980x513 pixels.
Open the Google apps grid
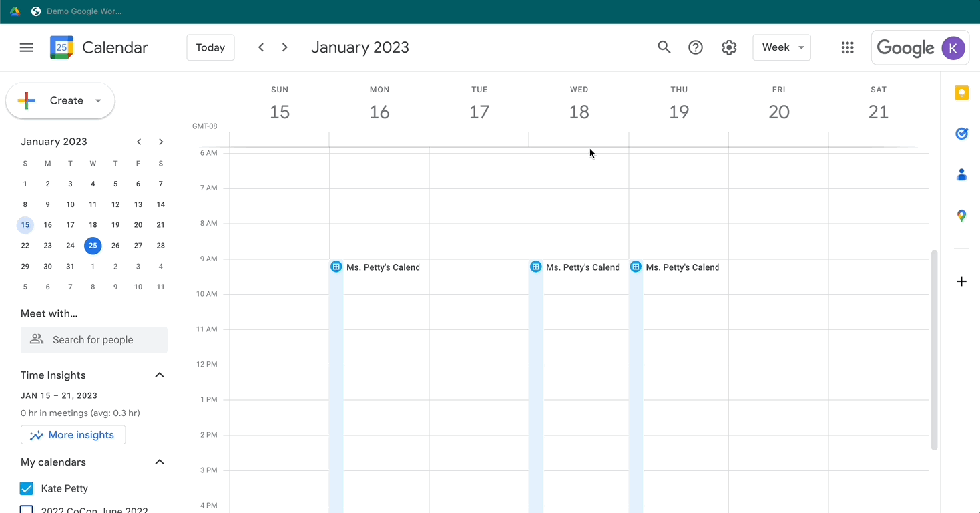[847, 47]
